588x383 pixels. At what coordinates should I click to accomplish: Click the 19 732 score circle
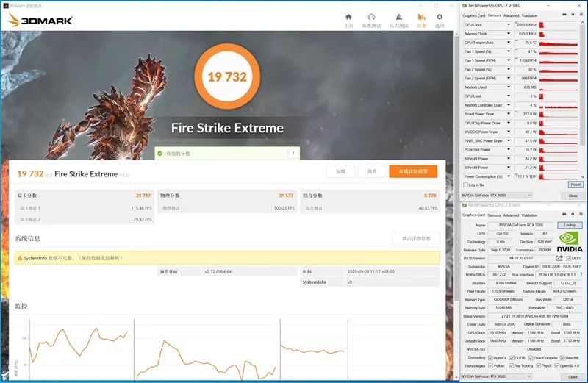click(x=227, y=76)
